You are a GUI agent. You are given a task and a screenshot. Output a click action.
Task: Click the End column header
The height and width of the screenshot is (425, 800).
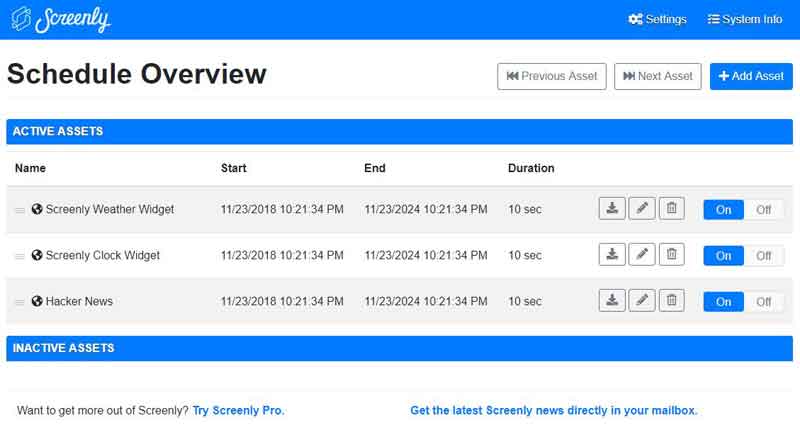point(374,168)
